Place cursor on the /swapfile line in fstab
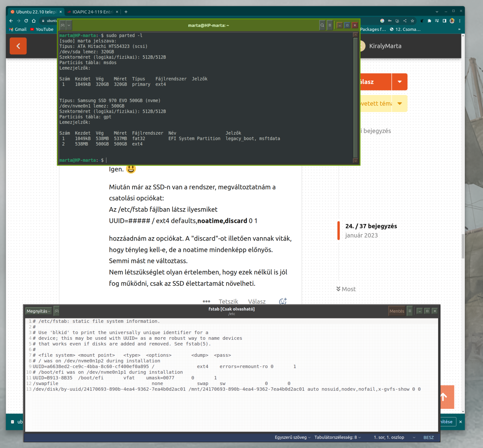 [x=162, y=384]
